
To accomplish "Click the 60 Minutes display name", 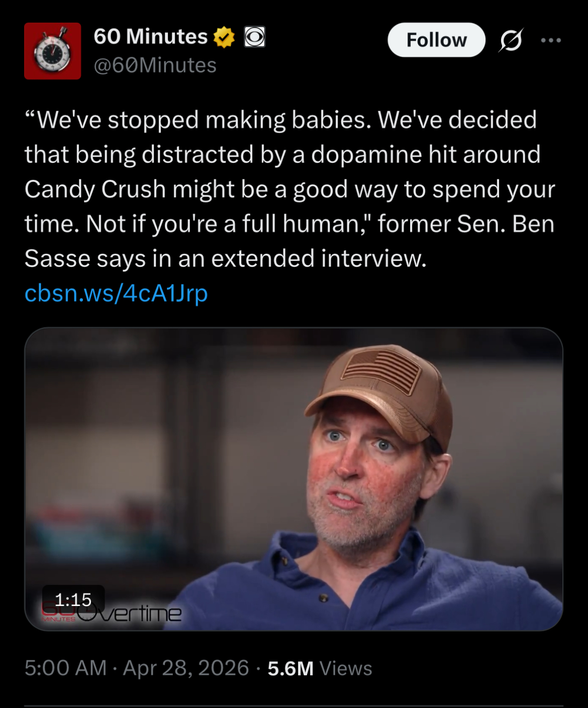I will pyautogui.click(x=151, y=37).
